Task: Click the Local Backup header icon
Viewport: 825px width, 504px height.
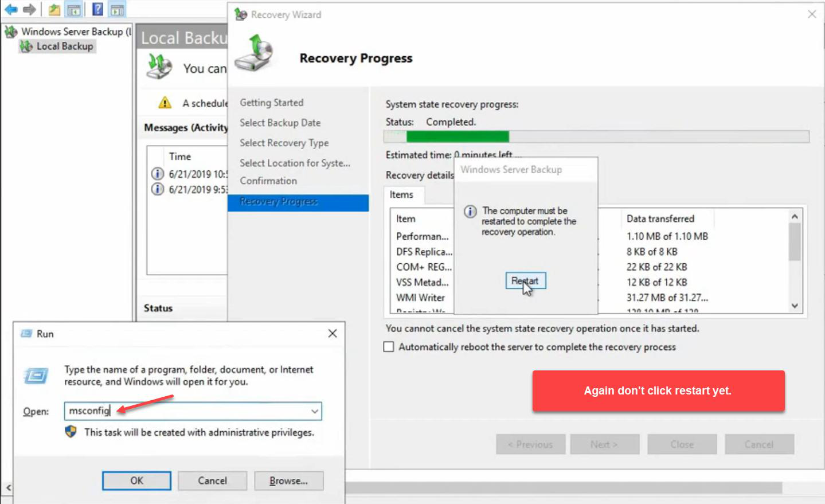Action: tap(159, 67)
